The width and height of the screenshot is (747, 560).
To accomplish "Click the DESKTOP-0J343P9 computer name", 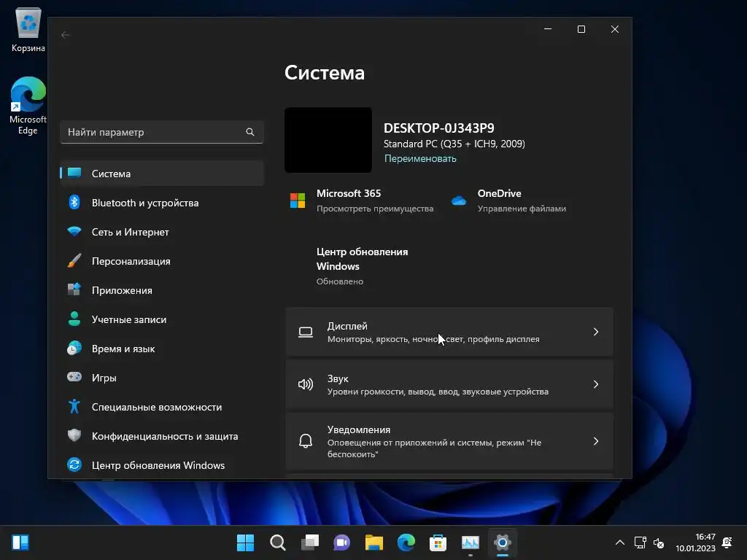I will click(x=438, y=128).
